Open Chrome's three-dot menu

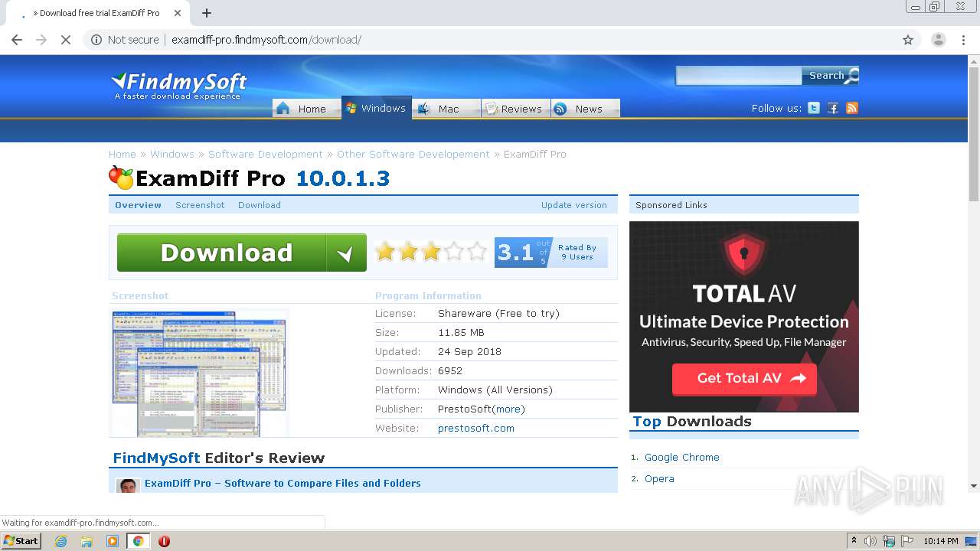pyautogui.click(x=963, y=40)
